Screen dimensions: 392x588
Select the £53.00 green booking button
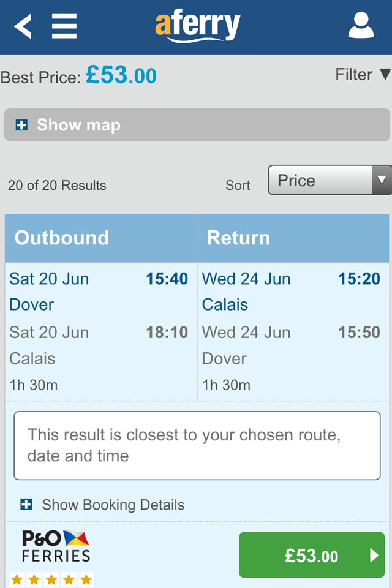point(312,555)
